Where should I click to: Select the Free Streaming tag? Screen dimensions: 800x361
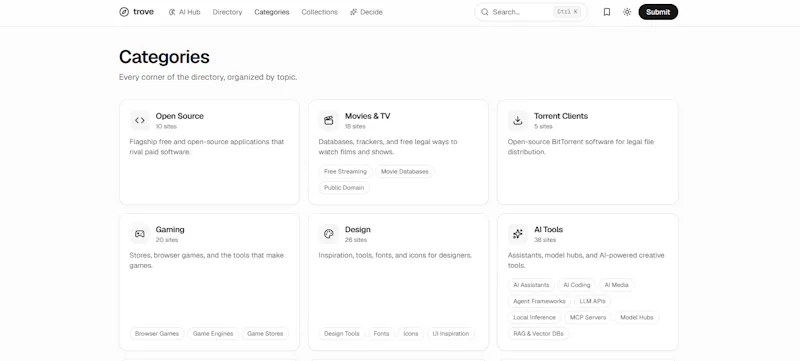pyautogui.click(x=345, y=171)
